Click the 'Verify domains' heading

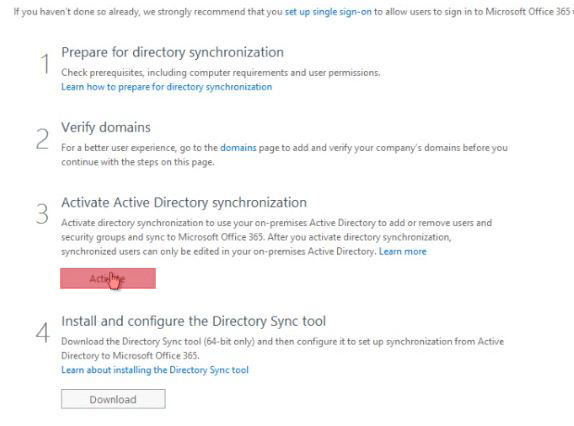pyautogui.click(x=106, y=127)
